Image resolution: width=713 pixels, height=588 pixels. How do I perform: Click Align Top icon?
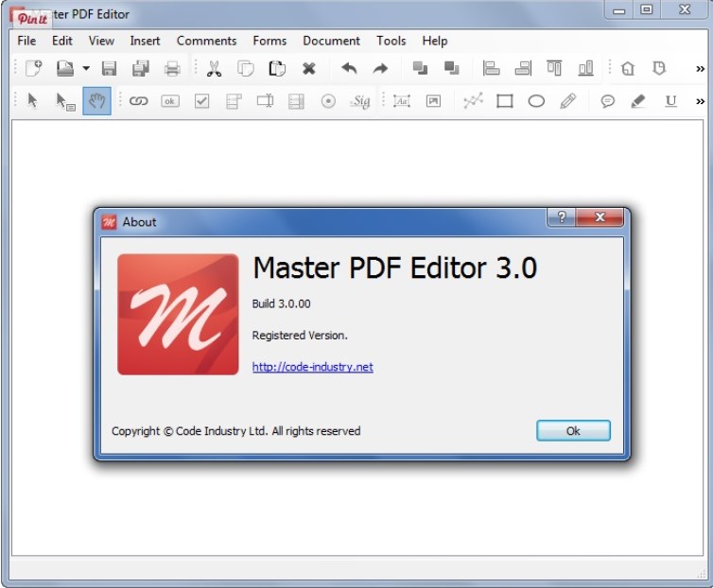click(554, 69)
